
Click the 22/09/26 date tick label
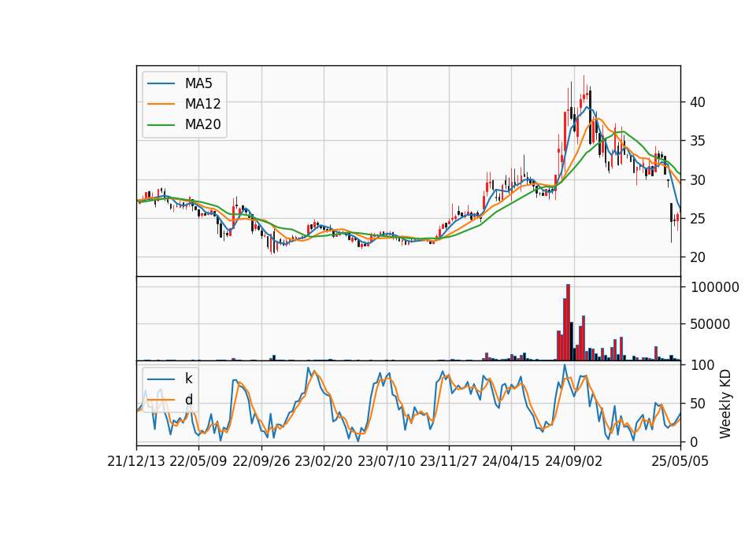tap(261, 461)
